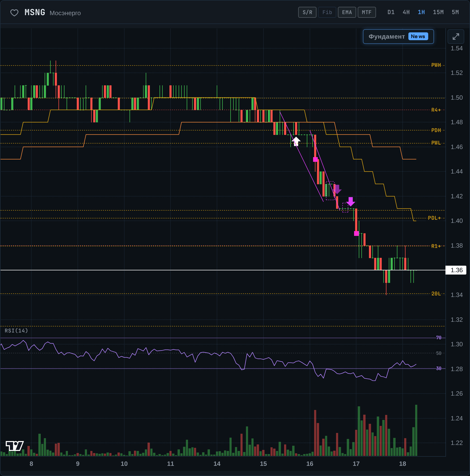Viewport: 470px width, 476px height.
Task: Click the 1.22 price axis label
Action: (x=457, y=443)
